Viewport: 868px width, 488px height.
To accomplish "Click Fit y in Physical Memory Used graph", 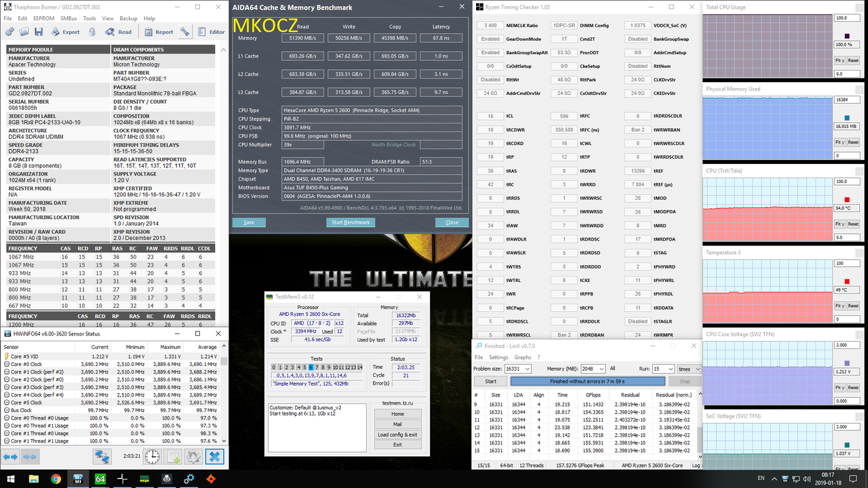I will click(840, 142).
